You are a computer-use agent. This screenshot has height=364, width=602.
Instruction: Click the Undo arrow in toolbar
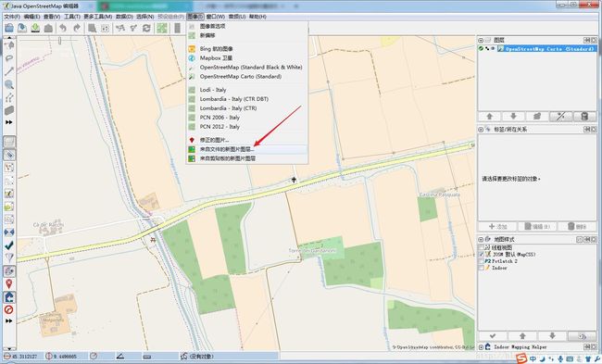63,28
